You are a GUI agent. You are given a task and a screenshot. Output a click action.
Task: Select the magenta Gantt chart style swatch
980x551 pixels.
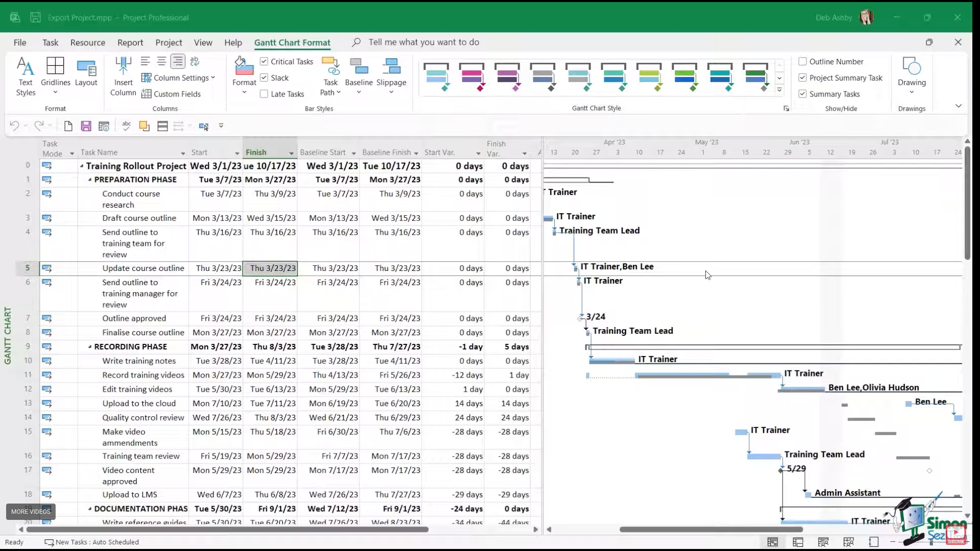[x=472, y=77]
